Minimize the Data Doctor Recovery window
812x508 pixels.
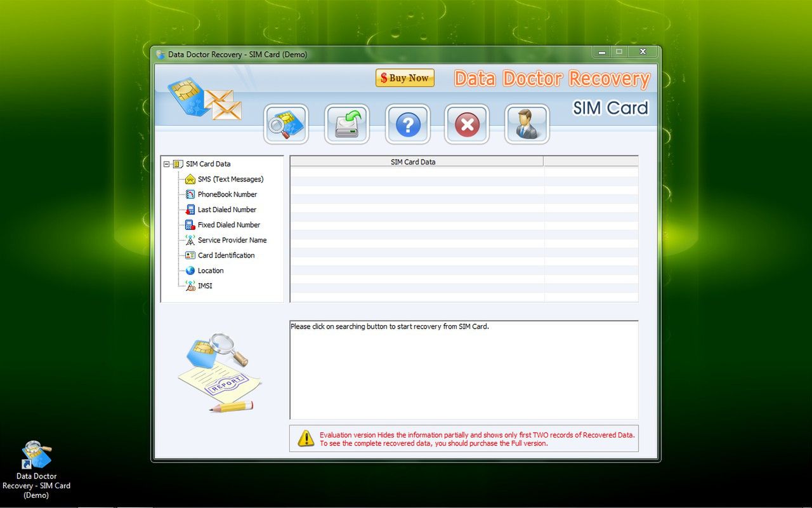(602, 52)
